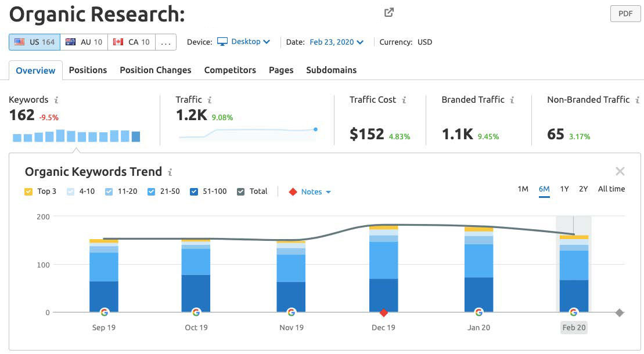The height and width of the screenshot is (354, 644).
Task: Open the Date Feb 23, 2020 dropdown
Action: tap(336, 42)
